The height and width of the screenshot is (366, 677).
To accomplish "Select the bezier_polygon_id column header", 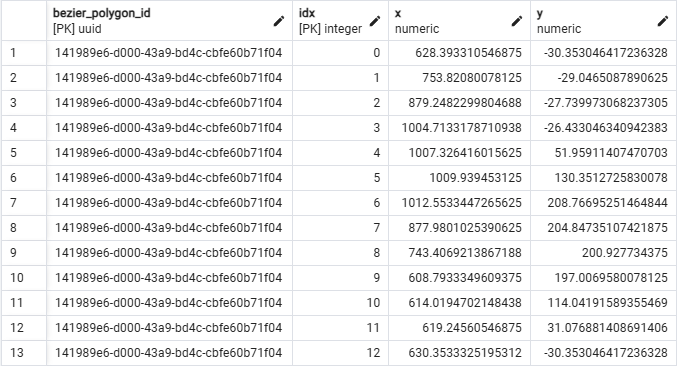I will pyautogui.click(x=170, y=21).
